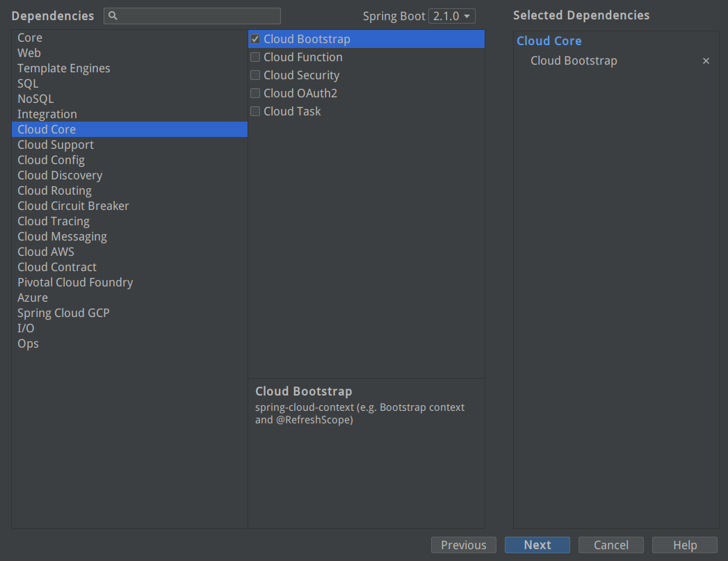The image size is (728, 561).
Task: Open the Cloud Config category
Action: click(129, 160)
